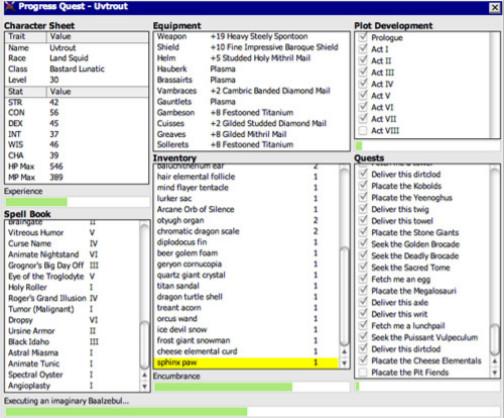Click the Quests list scroll down arrow
The width and height of the screenshot is (504, 418).
pyautogui.click(x=495, y=372)
